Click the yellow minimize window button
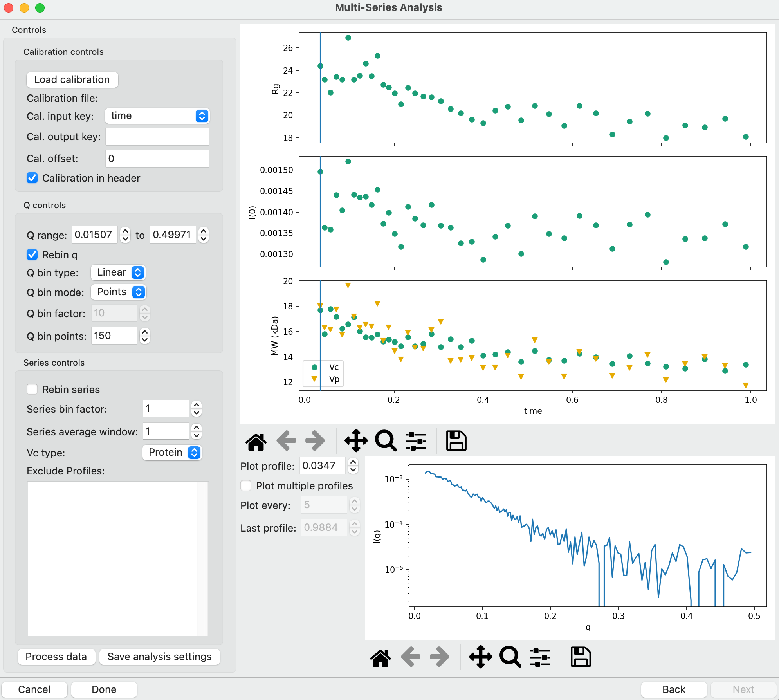Image resolution: width=779 pixels, height=700 pixels. (24, 7)
